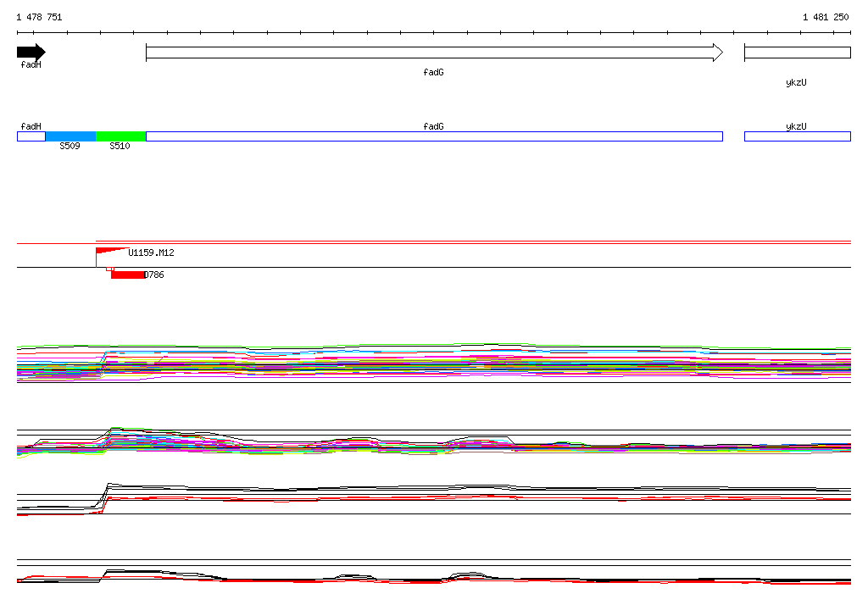Click the S509 segment label
Screen dimensions: 868x605
click(70, 146)
